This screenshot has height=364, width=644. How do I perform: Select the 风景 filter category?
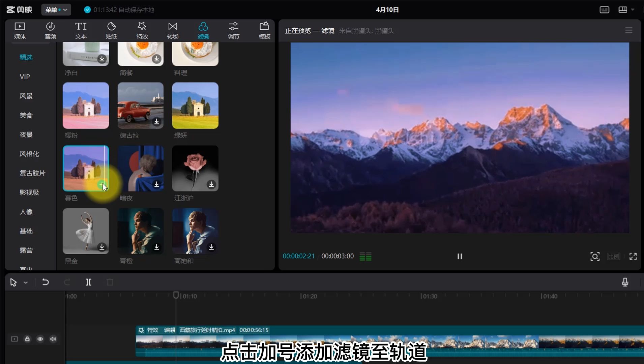(x=26, y=96)
